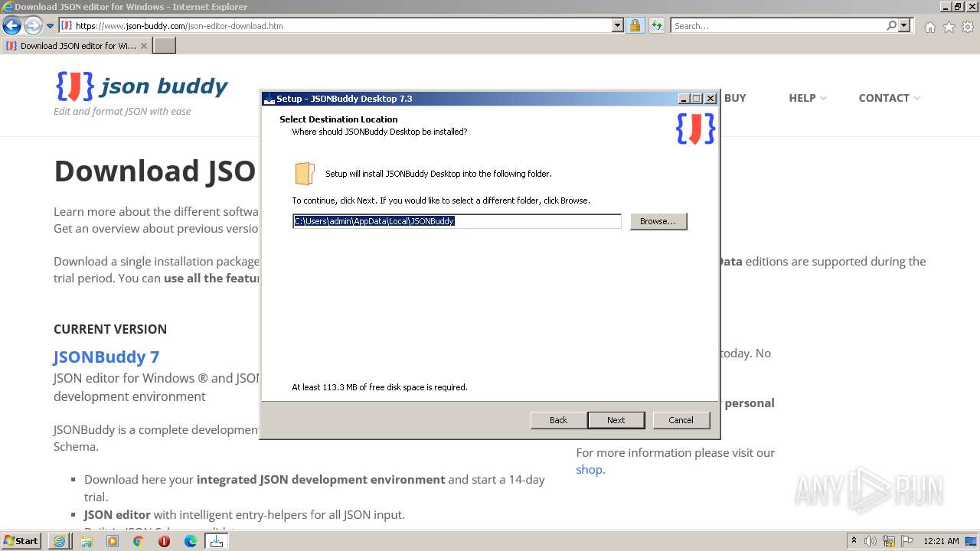980x551 pixels.
Task: Select the Download JSON editor browser tab
Action: tap(75, 46)
